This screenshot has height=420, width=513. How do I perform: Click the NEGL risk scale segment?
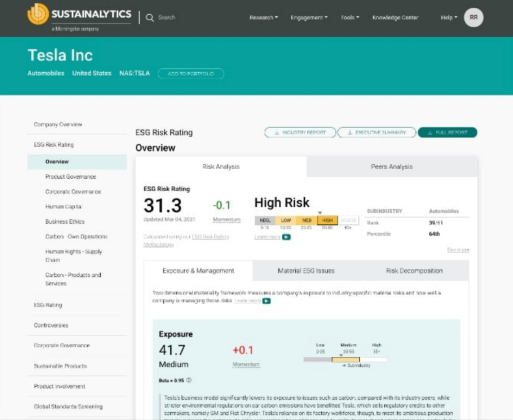click(x=265, y=220)
